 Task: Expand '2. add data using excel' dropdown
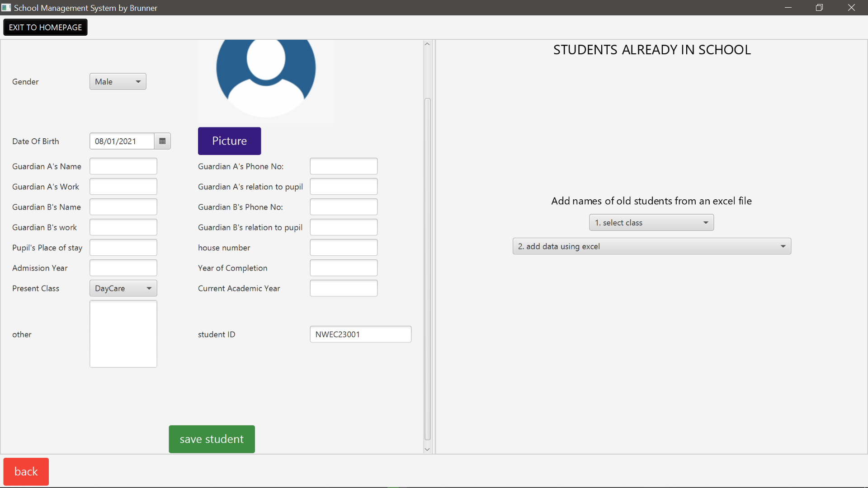(x=651, y=246)
